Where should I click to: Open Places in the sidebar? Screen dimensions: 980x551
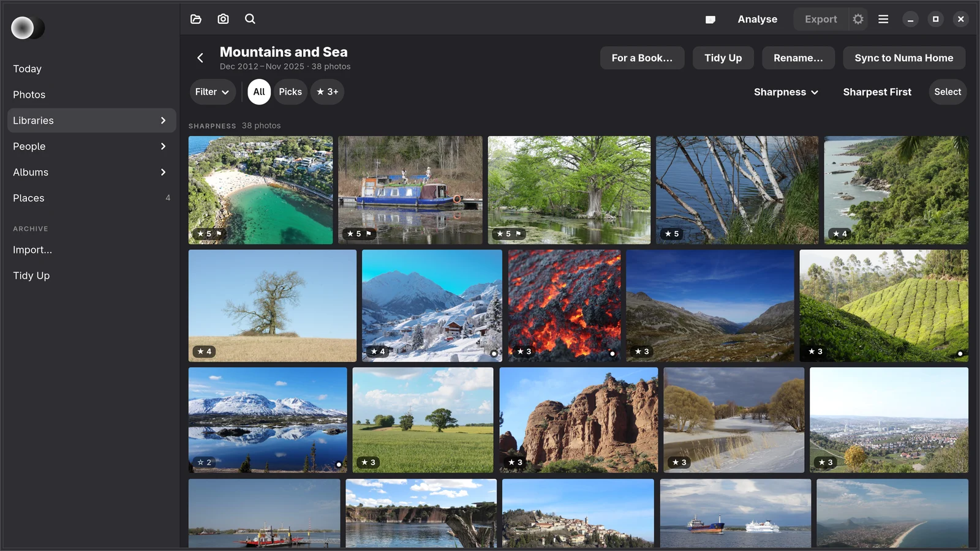[92, 198]
